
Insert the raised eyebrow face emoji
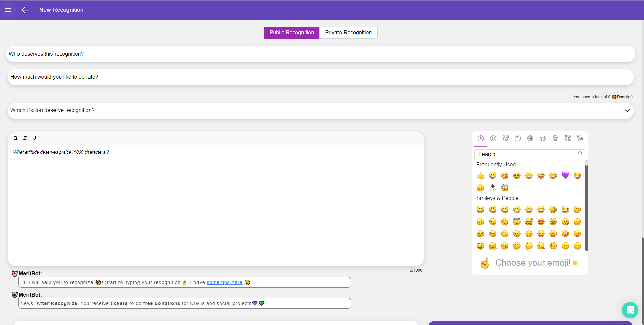click(x=553, y=246)
